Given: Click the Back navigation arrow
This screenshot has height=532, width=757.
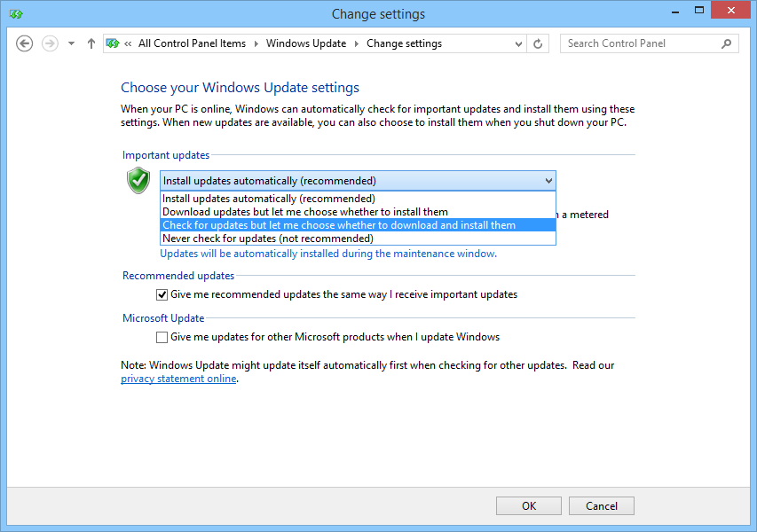Looking at the screenshot, I should point(24,43).
